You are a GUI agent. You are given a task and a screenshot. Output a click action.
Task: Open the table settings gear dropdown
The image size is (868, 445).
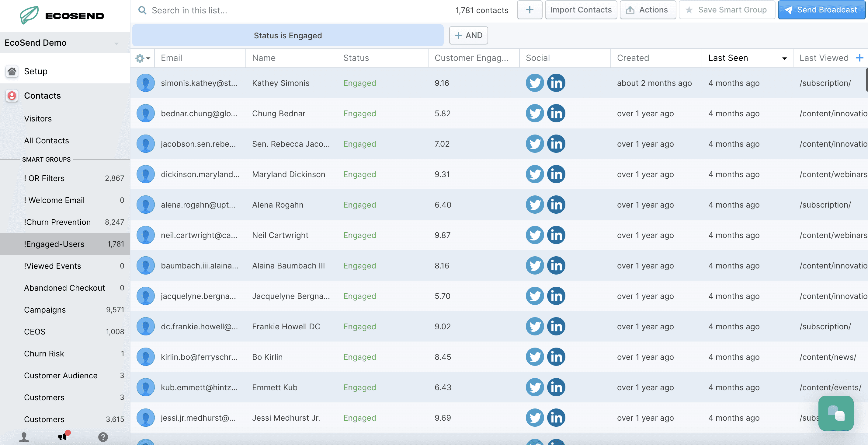142,58
